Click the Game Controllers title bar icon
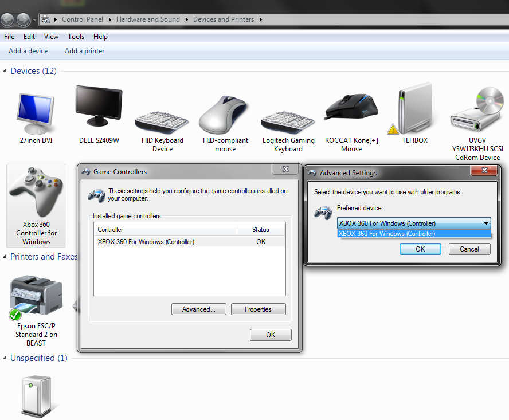 pyautogui.click(x=86, y=172)
